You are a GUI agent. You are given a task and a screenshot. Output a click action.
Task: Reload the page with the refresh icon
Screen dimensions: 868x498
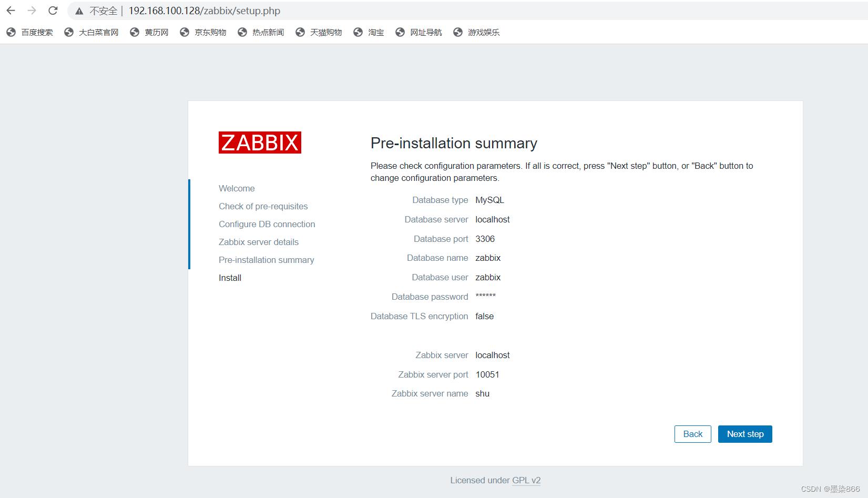pos(53,11)
